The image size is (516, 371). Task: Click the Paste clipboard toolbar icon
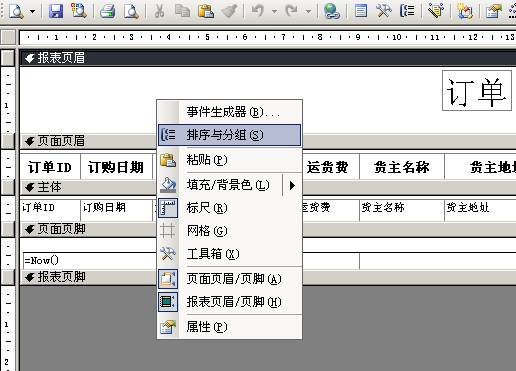[206, 11]
